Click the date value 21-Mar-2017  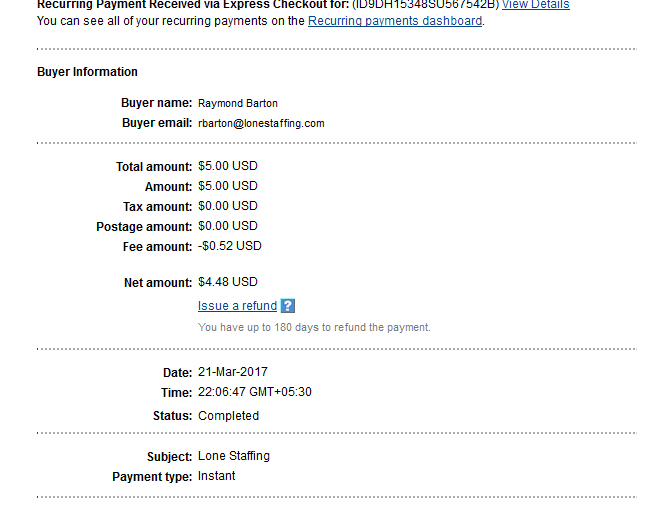pos(234,372)
